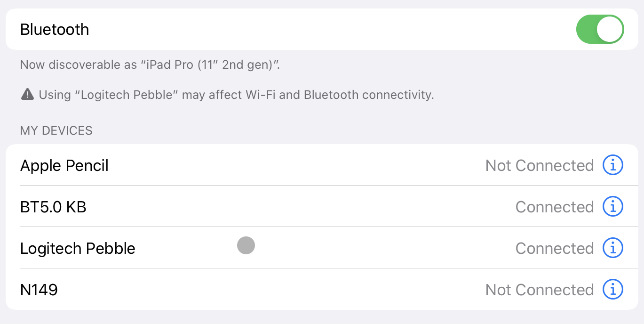The width and height of the screenshot is (644, 324).
Task: Tap Apple Pencil's Not Connected status
Action: click(x=540, y=165)
